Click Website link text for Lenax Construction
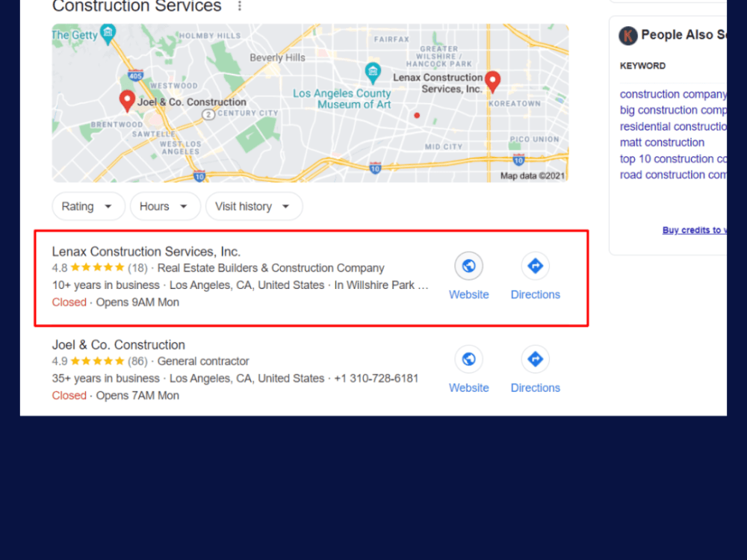The height and width of the screenshot is (560, 747). (469, 295)
